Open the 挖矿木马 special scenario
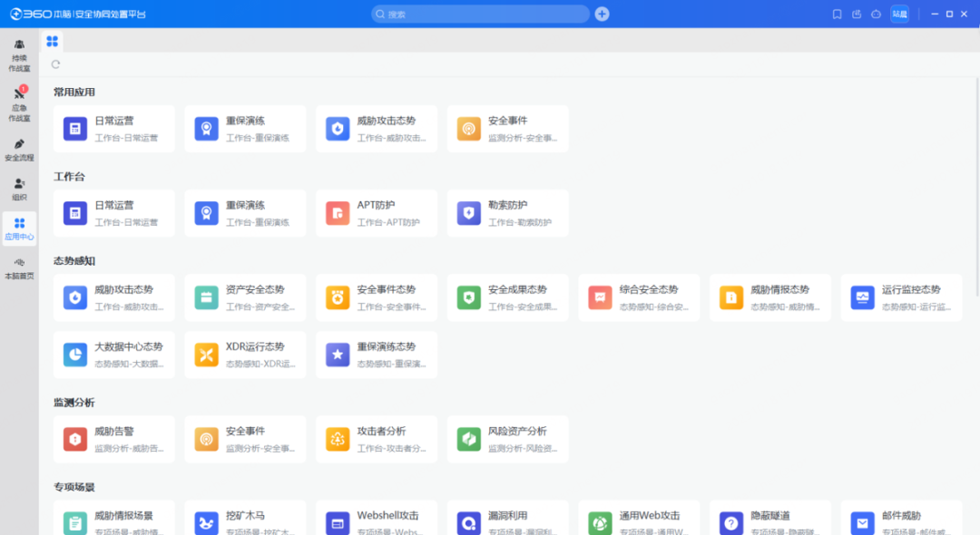The image size is (980, 535). (245, 519)
